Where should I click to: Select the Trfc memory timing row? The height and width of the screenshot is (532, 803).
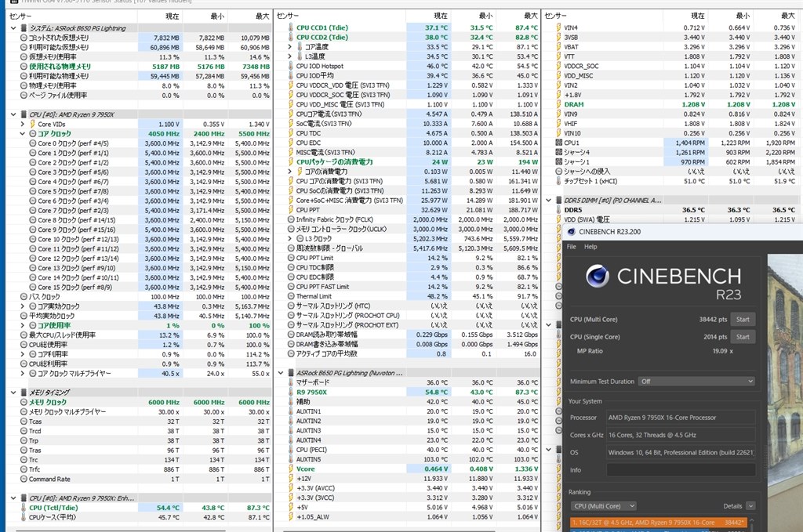tap(140, 469)
